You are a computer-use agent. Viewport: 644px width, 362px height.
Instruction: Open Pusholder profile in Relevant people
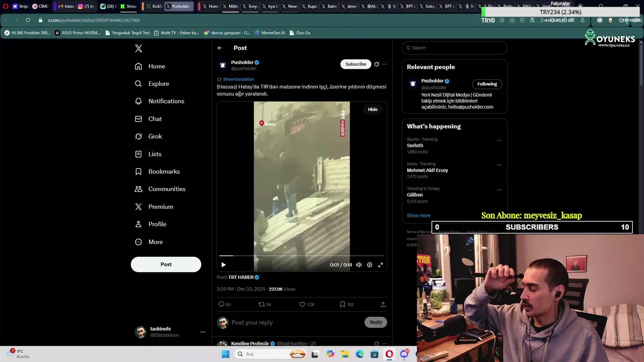pyautogui.click(x=432, y=81)
